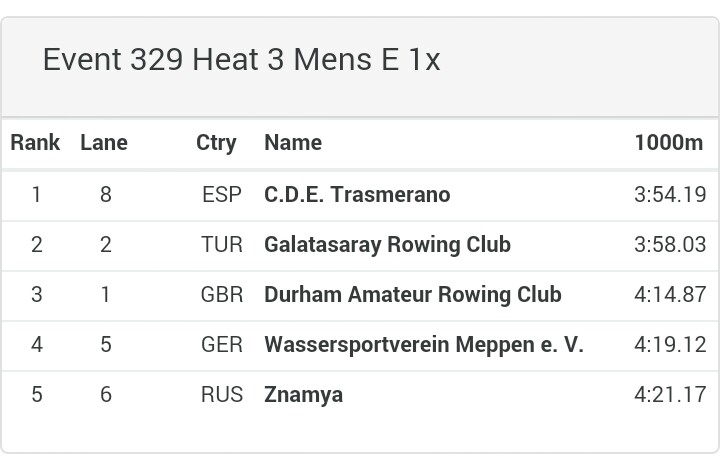This screenshot has width=720, height=467.
Task: Select the Lane column header
Action: [x=104, y=142]
